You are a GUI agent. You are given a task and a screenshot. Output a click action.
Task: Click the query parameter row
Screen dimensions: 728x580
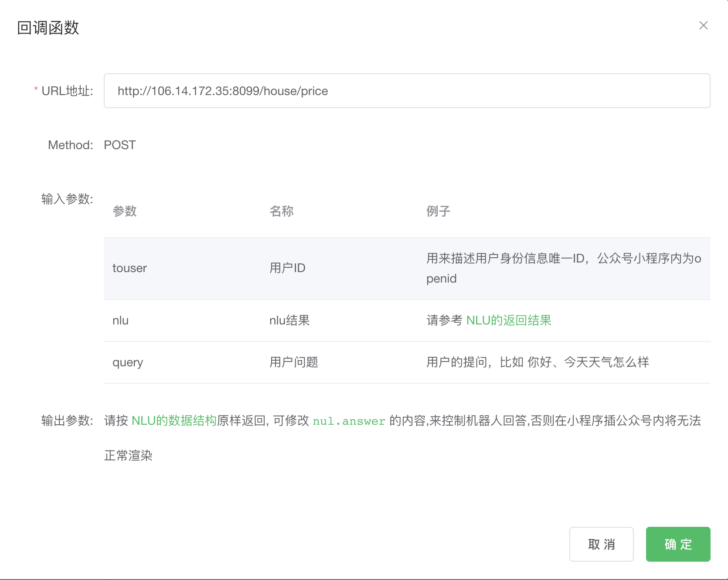pos(127,362)
